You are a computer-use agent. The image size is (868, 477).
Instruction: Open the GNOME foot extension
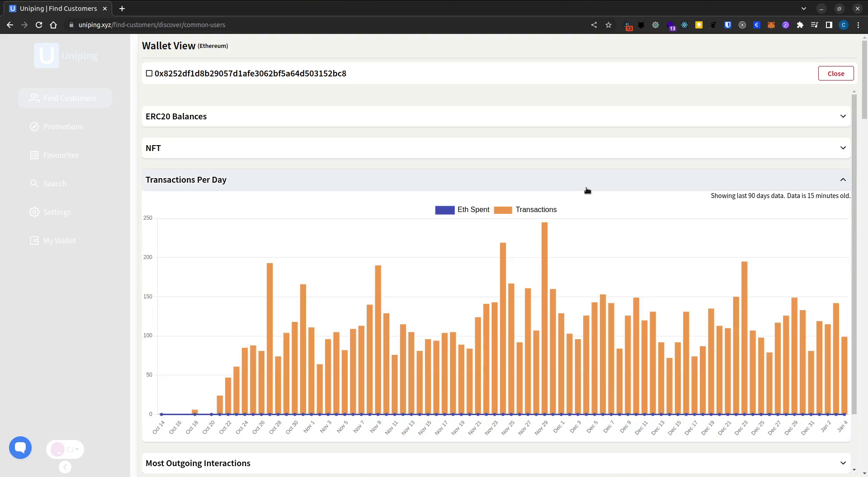[x=713, y=25]
